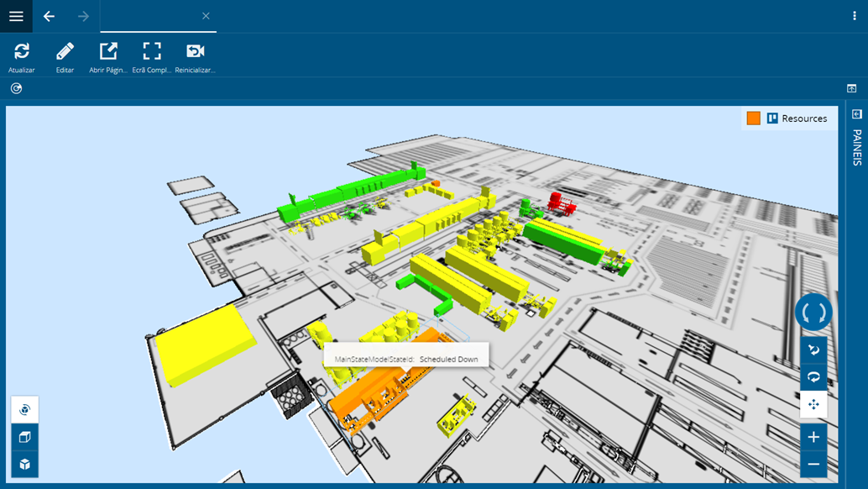Image resolution: width=868 pixels, height=489 pixels.
Task: Zoom in with the plus button
Action: tap(813, 437)
